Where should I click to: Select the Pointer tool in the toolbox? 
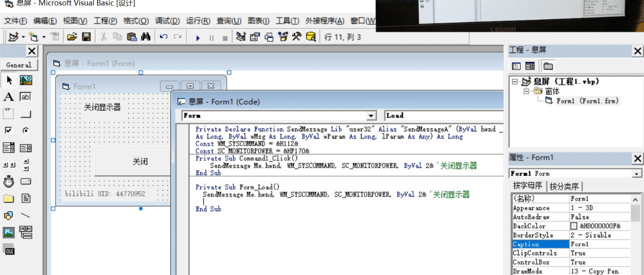9,80
